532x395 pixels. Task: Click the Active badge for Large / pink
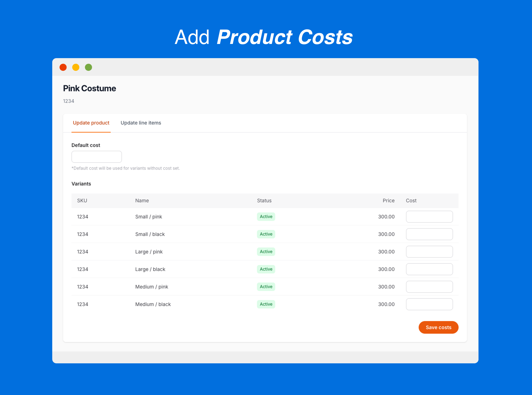(x=266, y=251)
